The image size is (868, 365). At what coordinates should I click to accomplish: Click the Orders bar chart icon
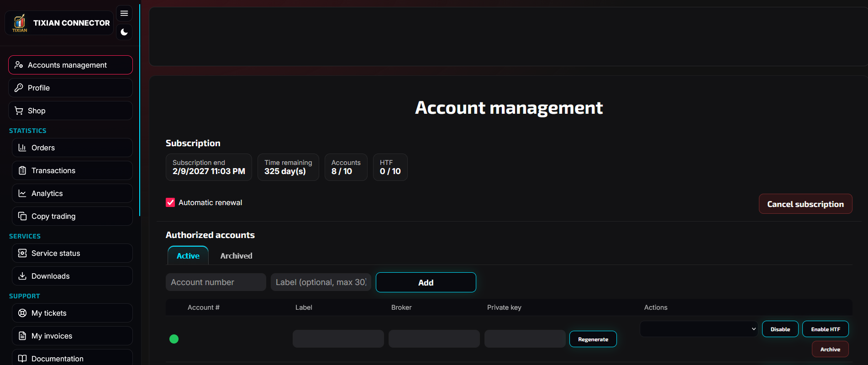(x=22, y=148)
